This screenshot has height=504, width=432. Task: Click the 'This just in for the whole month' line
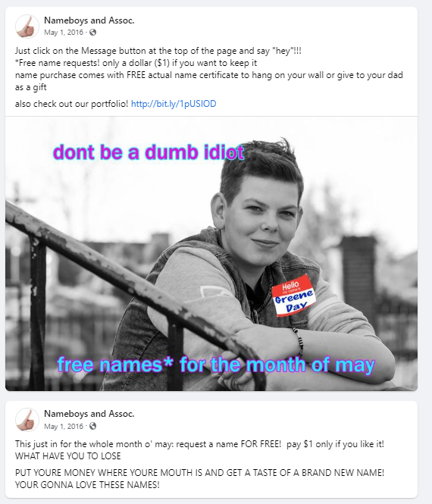[199, 444]
